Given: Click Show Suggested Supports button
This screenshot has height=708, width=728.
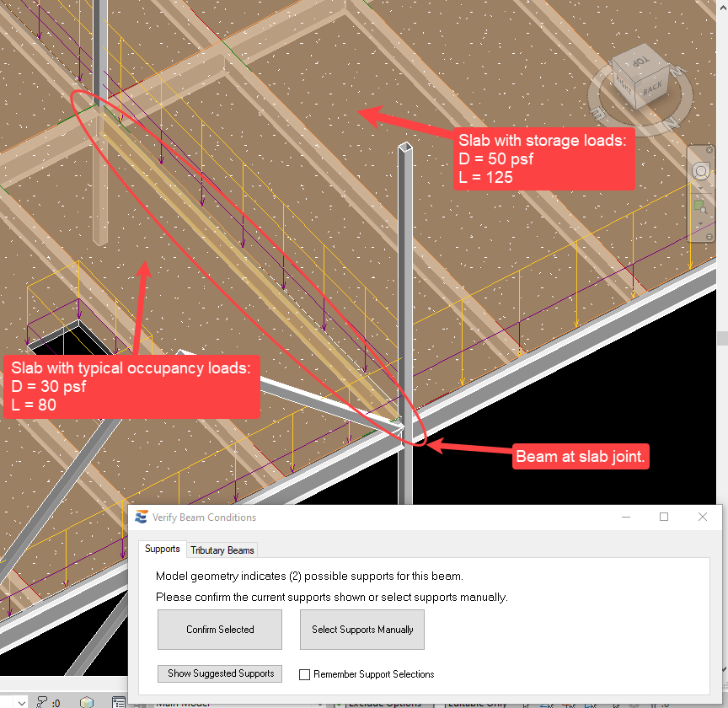Looking at the screenshot, I should (221, 673).
